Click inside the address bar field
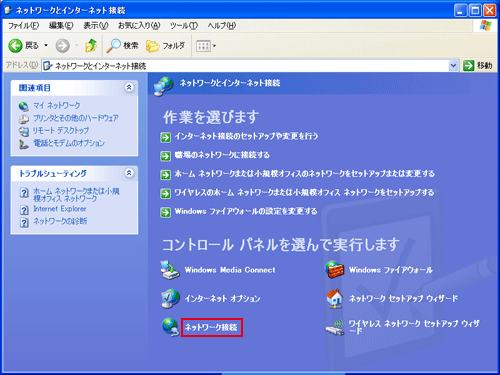Screen dimensions: 500x375 tap(246, 66)
